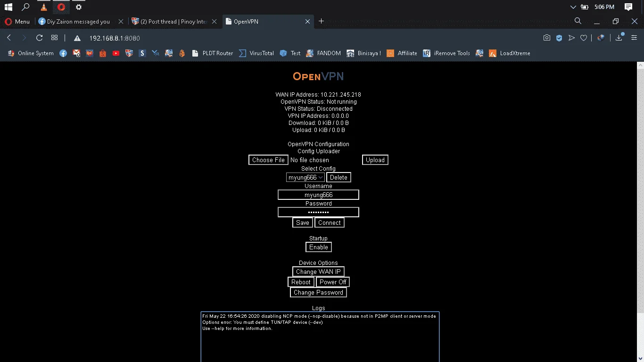Click the Power Off button
The height and width of the screenshot is (362, 644).
click(333, 282)
